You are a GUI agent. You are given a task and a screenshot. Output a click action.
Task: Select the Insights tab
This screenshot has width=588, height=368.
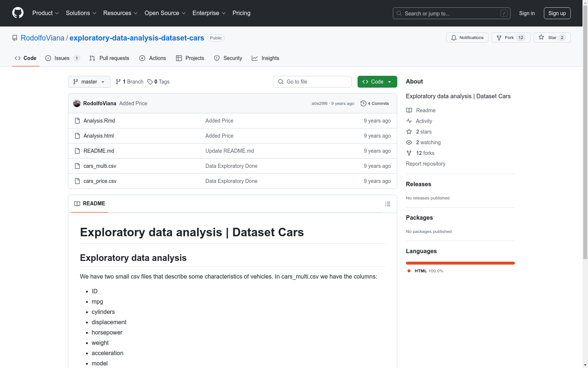coord(265,58)
